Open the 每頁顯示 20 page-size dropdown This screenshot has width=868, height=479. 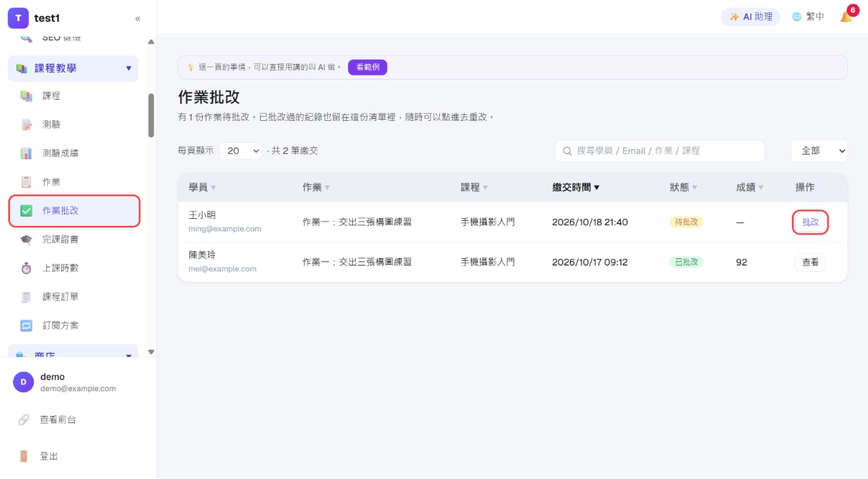[x=240, y=150]
